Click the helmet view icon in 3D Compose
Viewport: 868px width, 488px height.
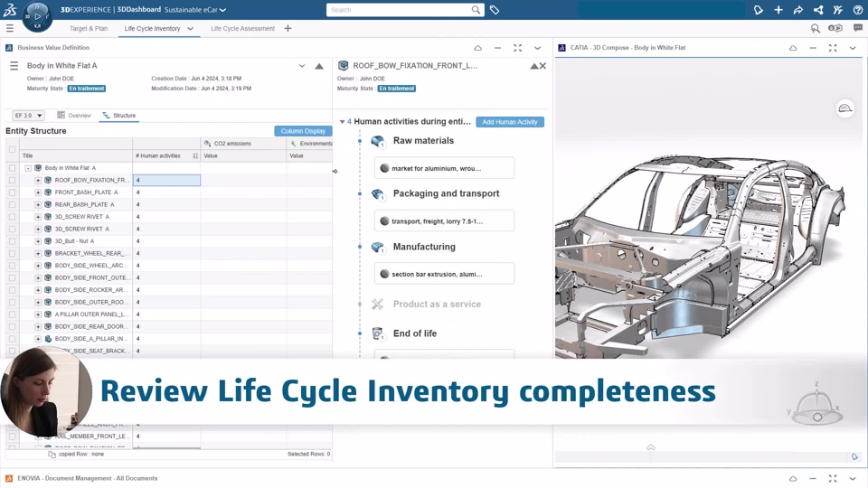pyautogui.click(x=844, y=108)
